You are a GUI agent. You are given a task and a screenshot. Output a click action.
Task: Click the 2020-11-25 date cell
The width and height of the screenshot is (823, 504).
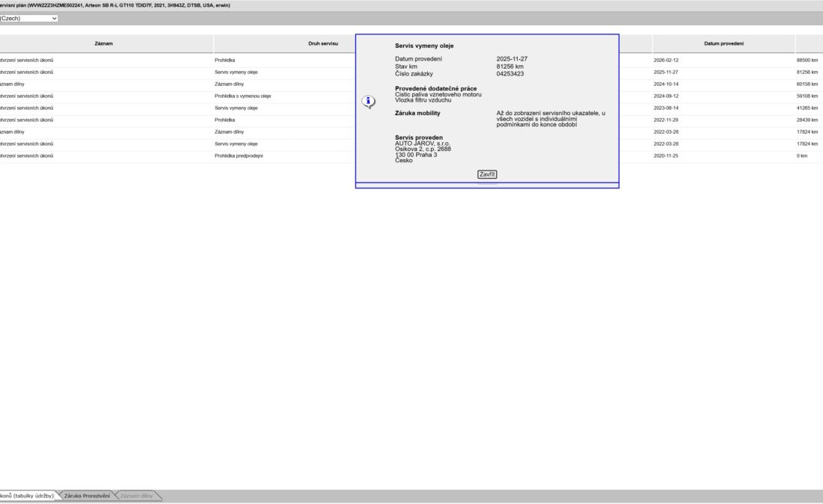pos(666,156)
